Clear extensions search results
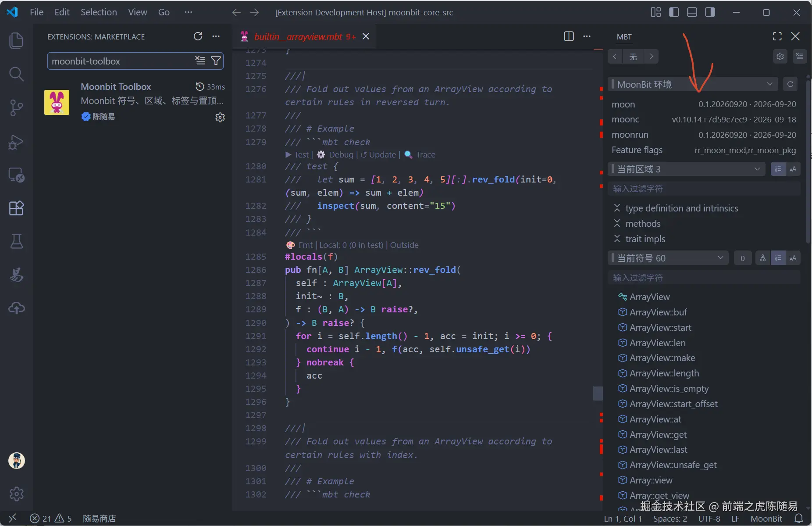 click(200, 61)
